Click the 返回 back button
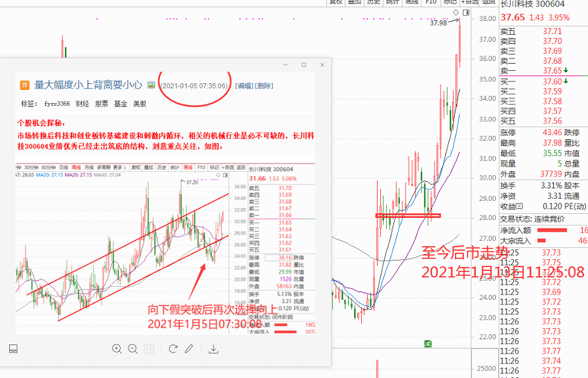This screenshot has height=378, width=588. [488, 2]
